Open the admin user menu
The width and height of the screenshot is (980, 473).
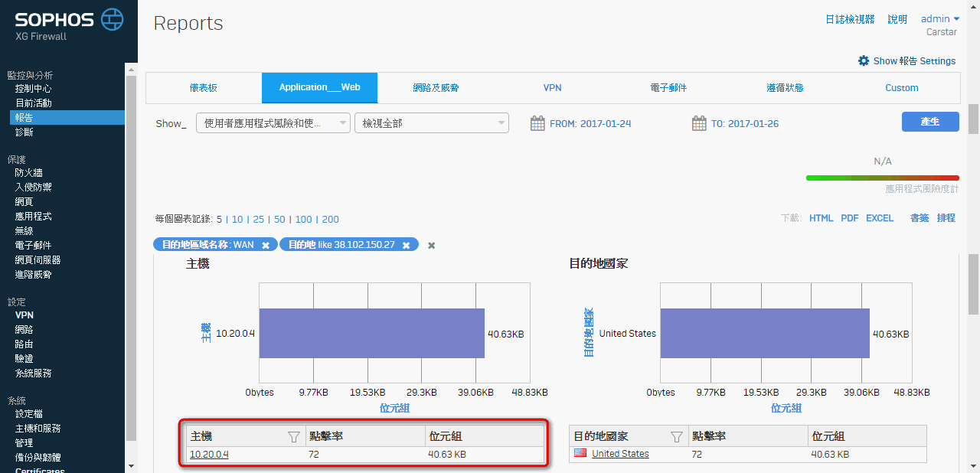939,19
